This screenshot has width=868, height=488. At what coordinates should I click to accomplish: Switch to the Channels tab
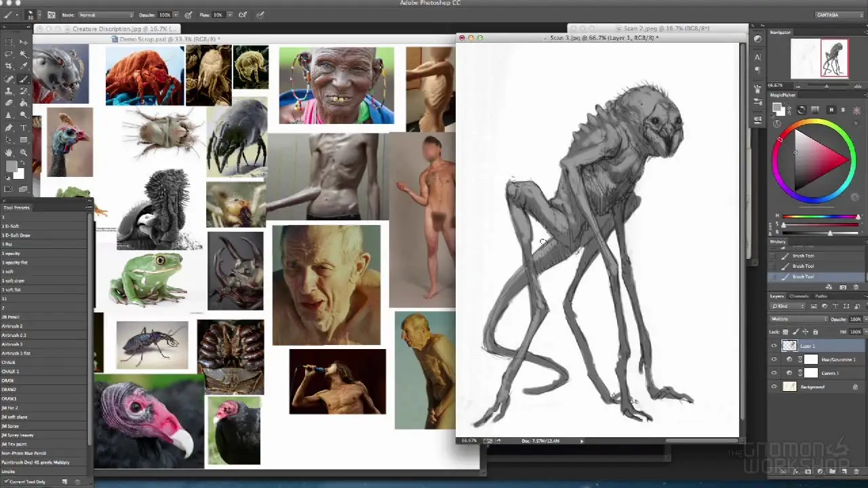click(799, 296)
